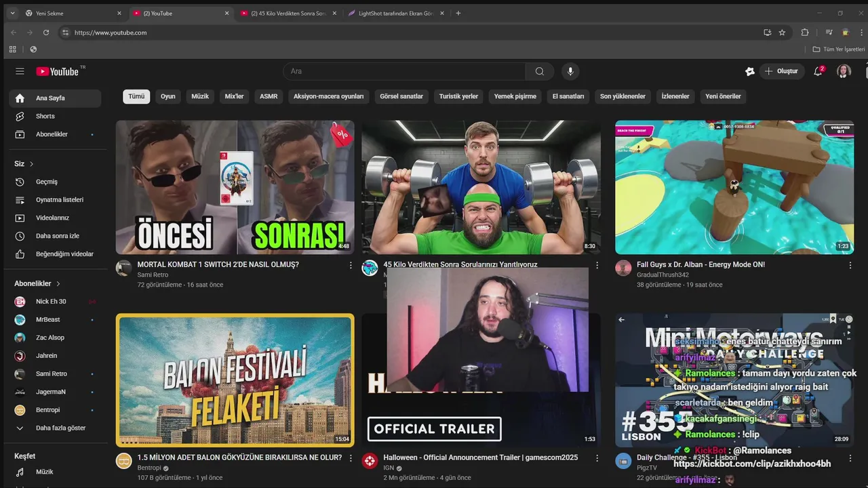This screenshot has height=488, width=868.
Task: Play the 45 Kilo dumbbell thumbnail
Action: click(x=481, y=187)
